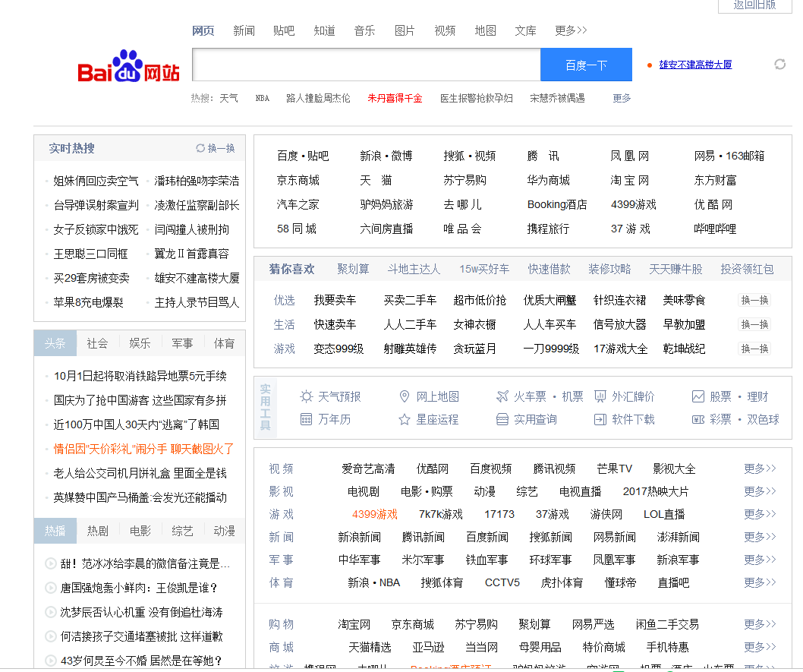Image resolution: width=803 pixels, height=672 pixels.
Task: Click the refresh icon beside the hot headline
Action: pos(780,64)
